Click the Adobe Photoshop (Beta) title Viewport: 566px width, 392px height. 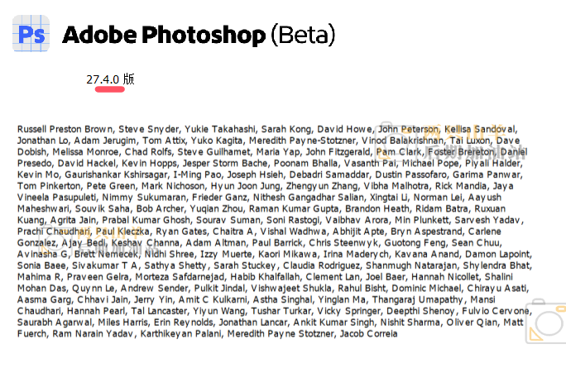click(199, 35)
